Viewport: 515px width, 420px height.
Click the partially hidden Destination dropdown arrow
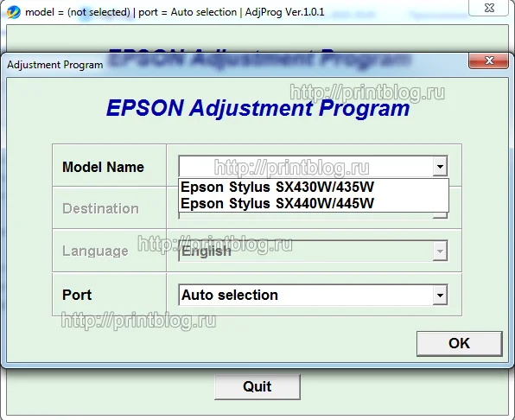pyautogui.click(x=440, y=215)
